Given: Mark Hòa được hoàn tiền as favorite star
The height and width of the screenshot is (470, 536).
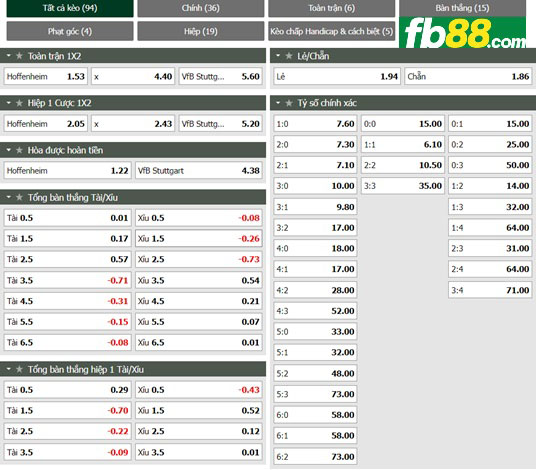Looking at the screenshot, I should click(x=19, y=150).
